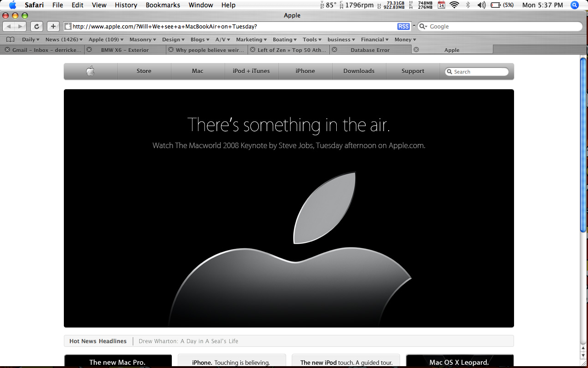Focus the Google search field in toolbar
The image size is (588, 368).
tap(500, 27)
